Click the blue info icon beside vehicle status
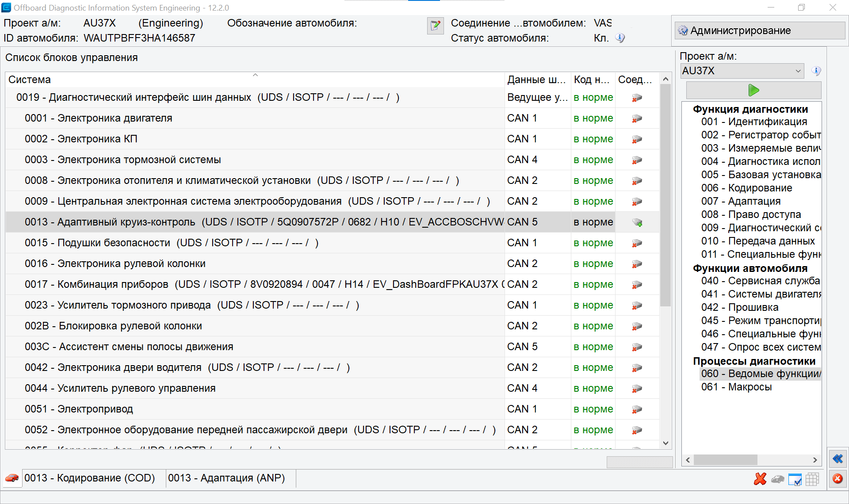849x504 pixels. click(620, 38)
